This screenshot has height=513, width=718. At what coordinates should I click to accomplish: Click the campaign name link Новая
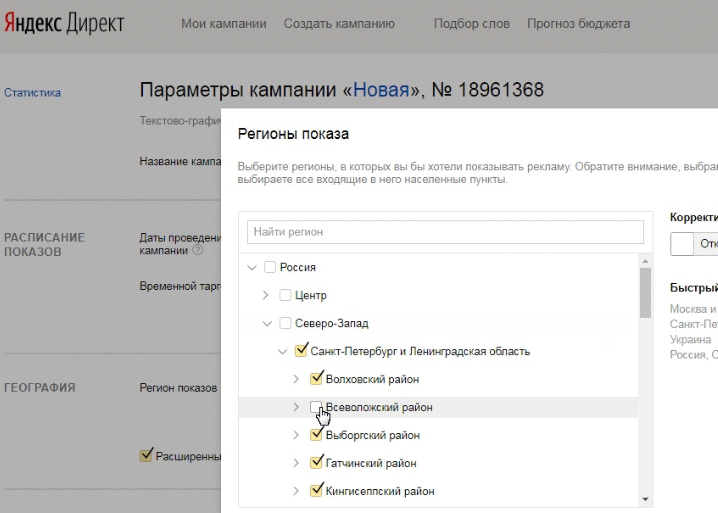tap(381, 91)
